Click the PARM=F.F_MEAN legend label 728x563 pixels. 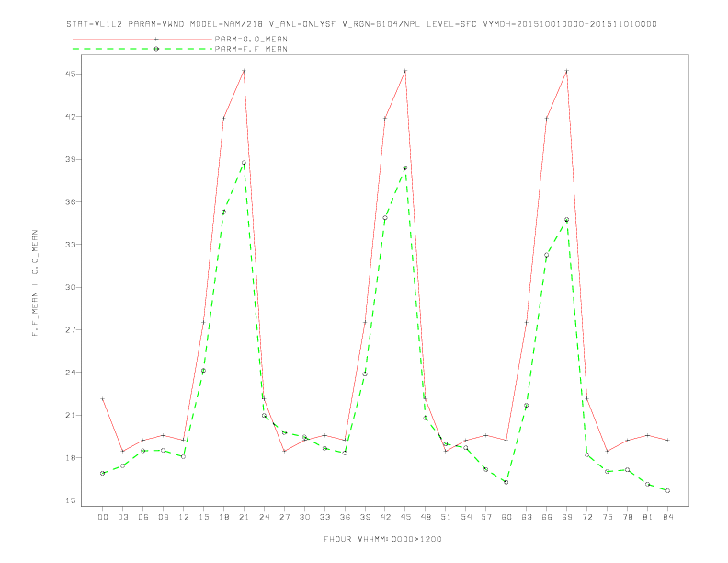251,49
